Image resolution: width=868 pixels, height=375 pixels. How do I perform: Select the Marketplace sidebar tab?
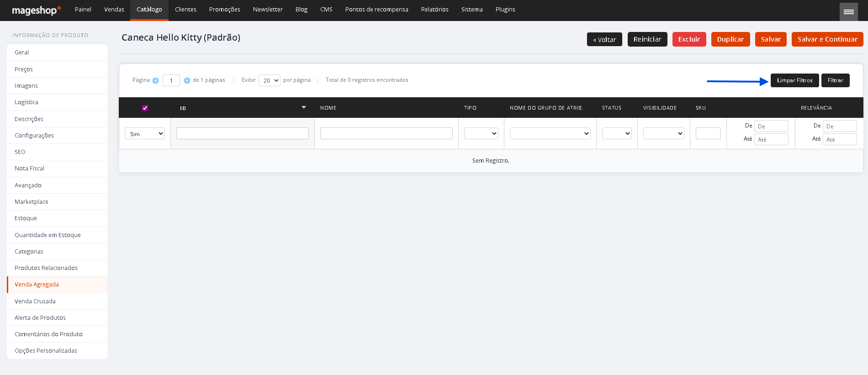tap(57, 202)
